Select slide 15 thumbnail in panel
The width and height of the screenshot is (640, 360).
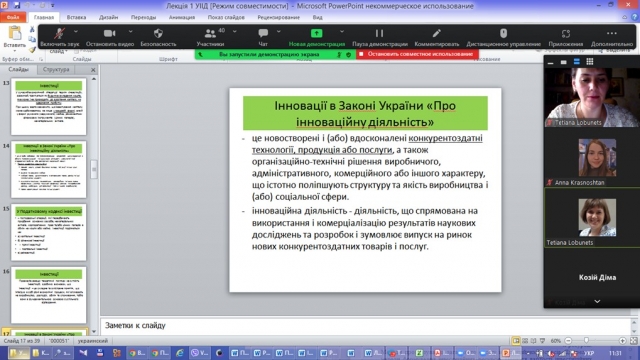point(49,232)
